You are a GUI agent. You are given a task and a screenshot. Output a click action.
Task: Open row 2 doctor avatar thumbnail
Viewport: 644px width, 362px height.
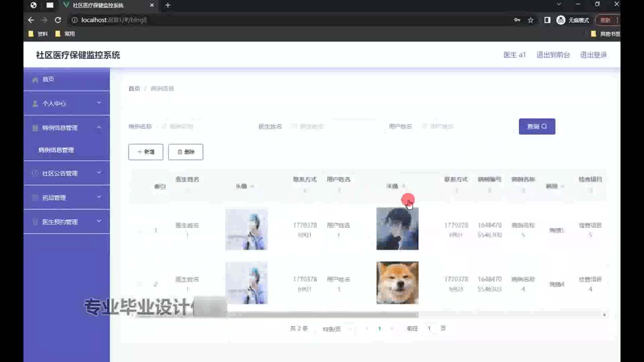[x=247, y=283]
